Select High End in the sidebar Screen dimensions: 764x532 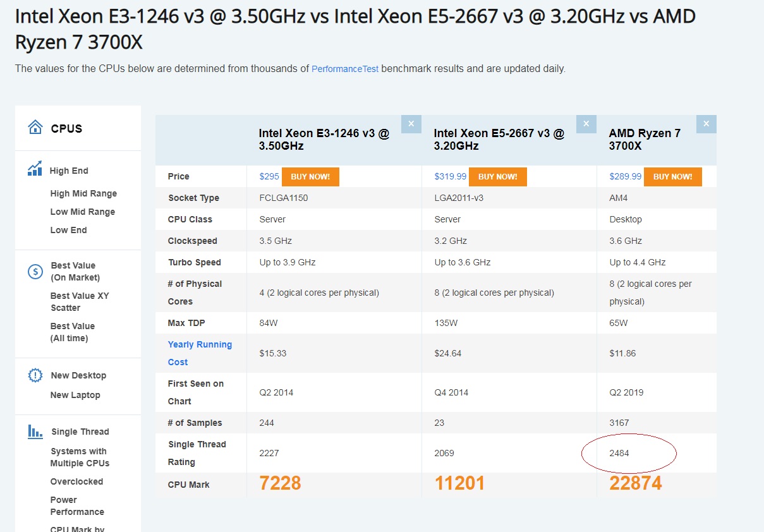pos(69,171)
